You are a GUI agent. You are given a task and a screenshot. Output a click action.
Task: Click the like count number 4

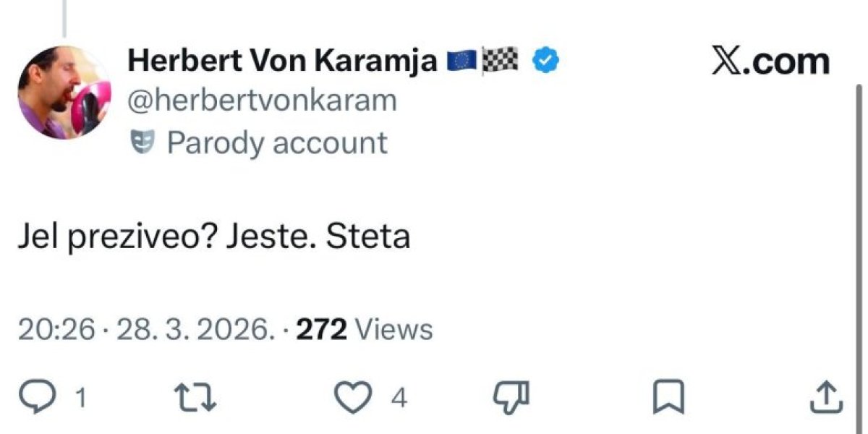(399, 398)
